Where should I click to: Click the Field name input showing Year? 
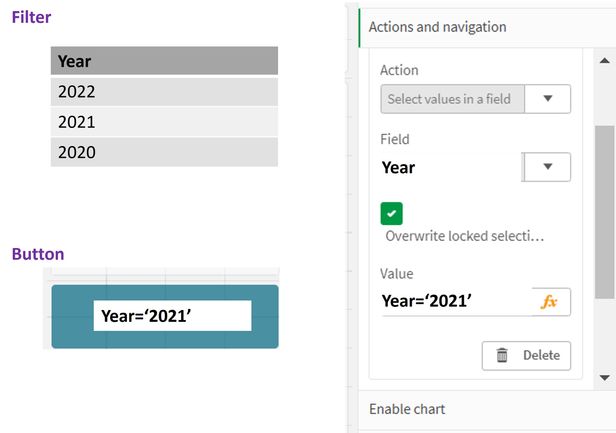450,167
